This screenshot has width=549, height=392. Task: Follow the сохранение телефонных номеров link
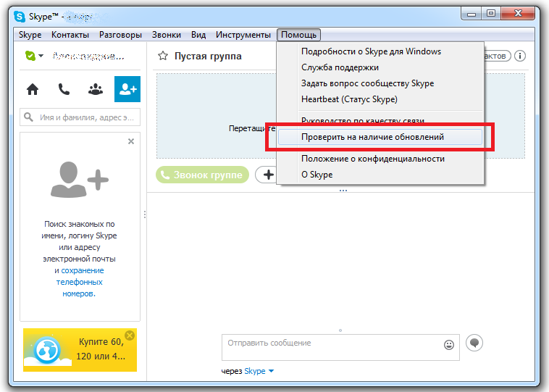pyautogui.click(x=81, y=282)
